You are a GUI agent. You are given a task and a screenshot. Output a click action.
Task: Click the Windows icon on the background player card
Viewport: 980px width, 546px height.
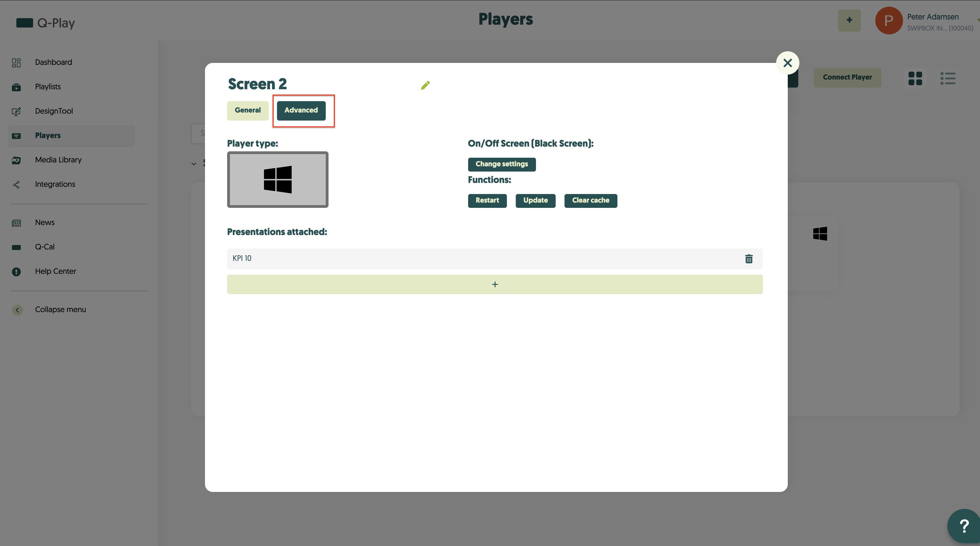point(820,233)
